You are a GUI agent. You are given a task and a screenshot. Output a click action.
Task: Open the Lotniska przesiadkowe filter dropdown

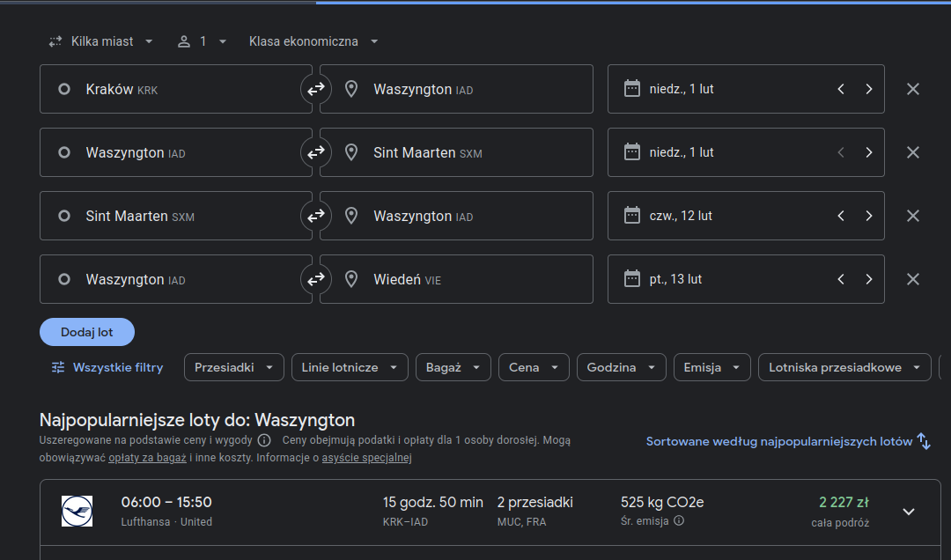(844, 368)
